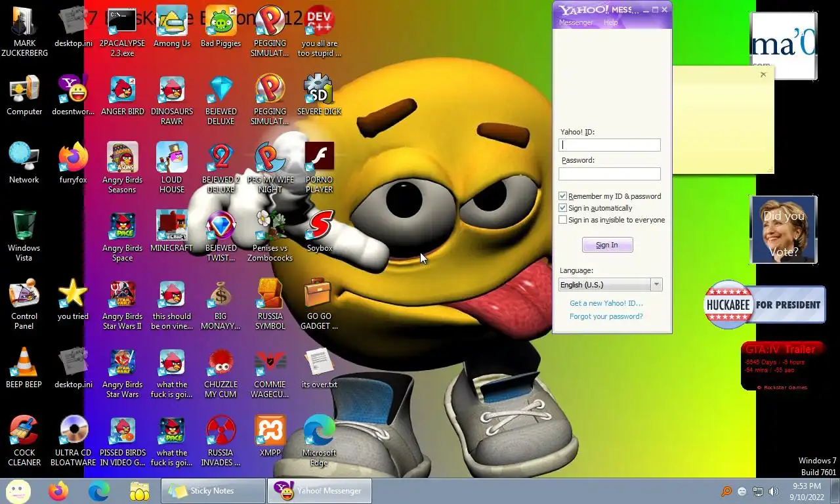Viewport: 840px width, 504px height.
Task: Click the ULTRA CD BLOATWARE disc icon
Action: tap(73, 442)
